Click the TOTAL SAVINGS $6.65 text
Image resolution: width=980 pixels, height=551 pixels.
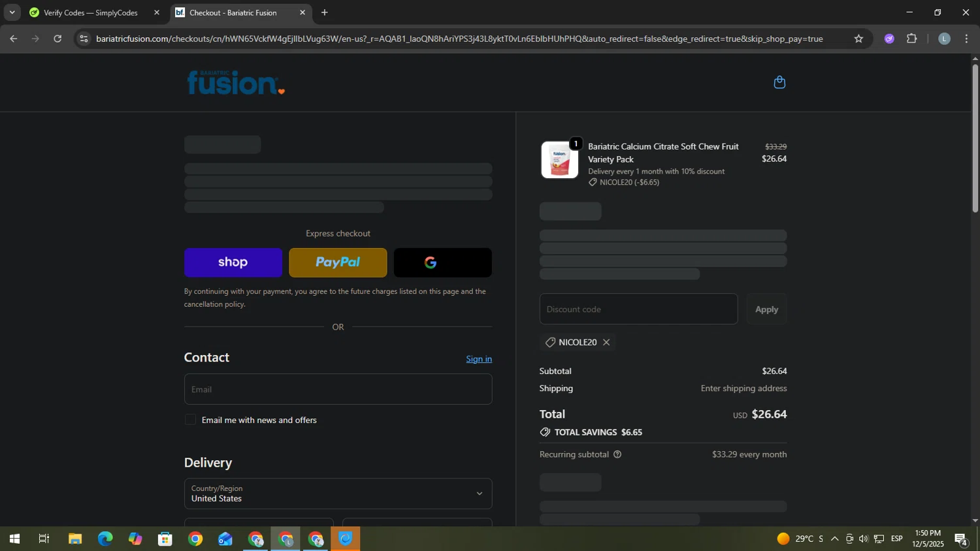coord(598,432)
